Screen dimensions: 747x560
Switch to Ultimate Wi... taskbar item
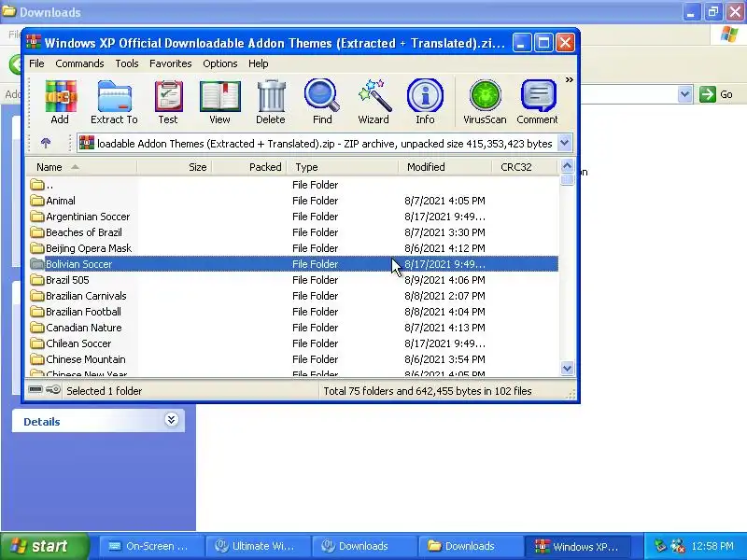(x=258, y=546)
